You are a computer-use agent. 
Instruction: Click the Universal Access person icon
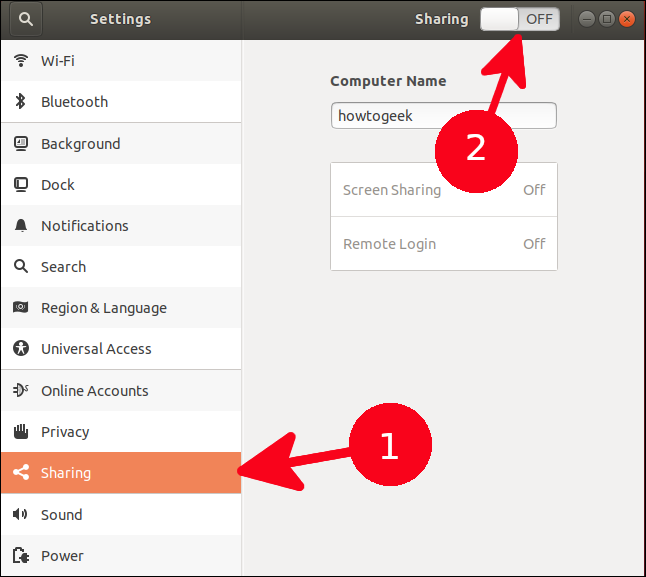[x=21, y=348]
